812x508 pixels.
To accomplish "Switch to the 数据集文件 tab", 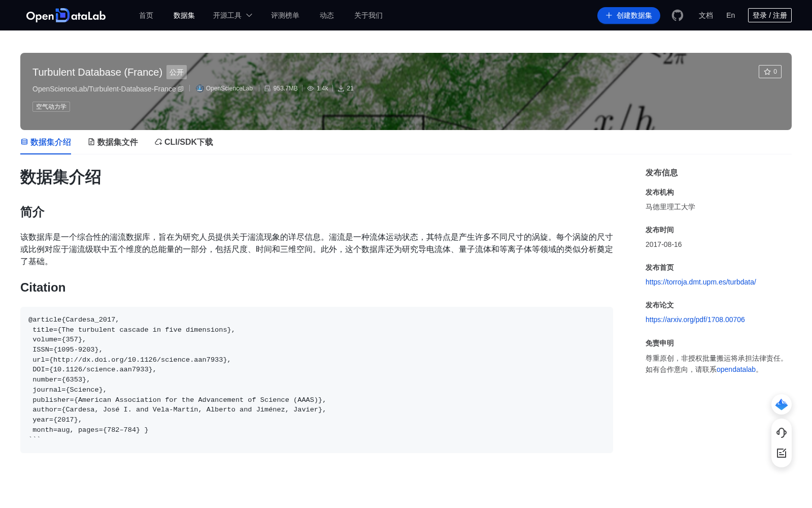I will coord(113,142).
